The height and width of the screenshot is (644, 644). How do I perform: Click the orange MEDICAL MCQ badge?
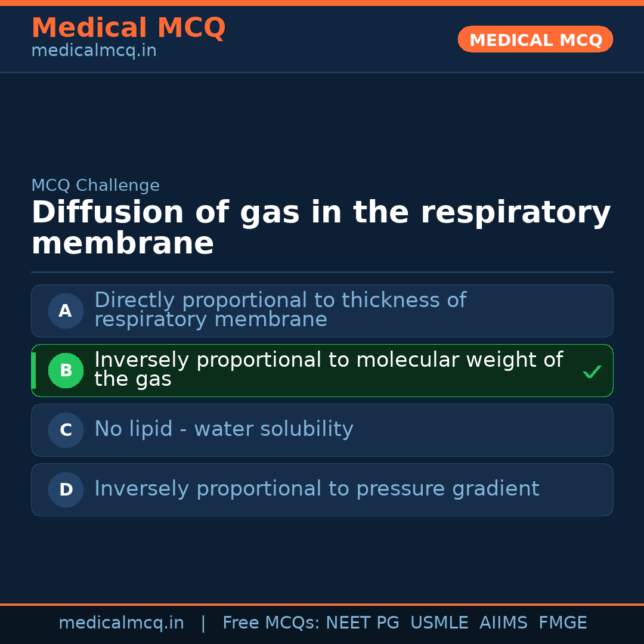point(535,40)
